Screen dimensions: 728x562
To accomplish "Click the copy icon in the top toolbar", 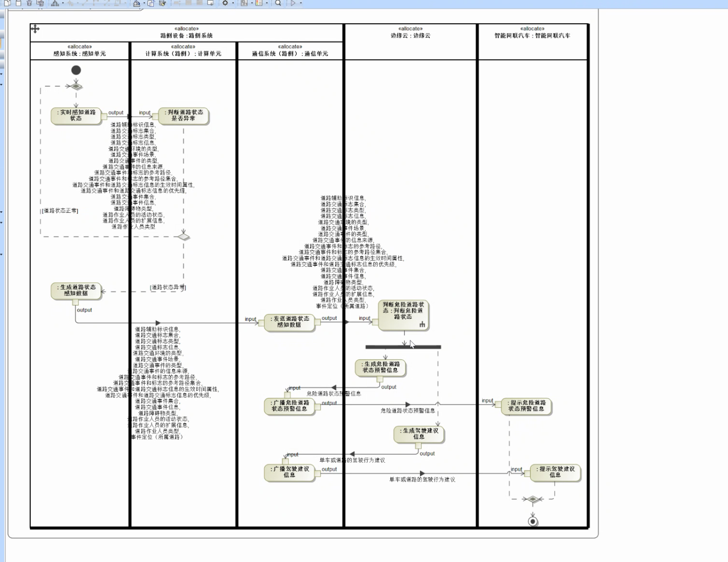I will (x=7, y=3).
